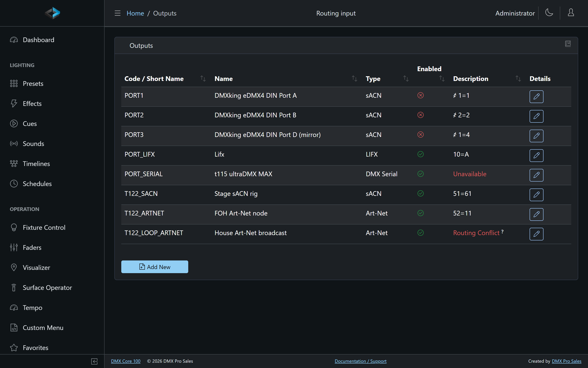Image resolution: width=588 pixels, height=368 pixels.
Task: Click the Unavailable status text
Action: 469,174
